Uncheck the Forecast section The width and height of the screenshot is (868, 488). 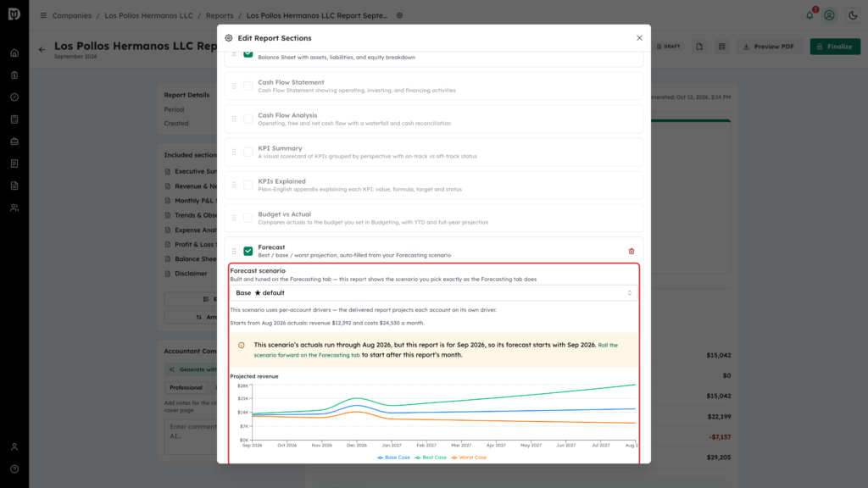pos(248,251)
